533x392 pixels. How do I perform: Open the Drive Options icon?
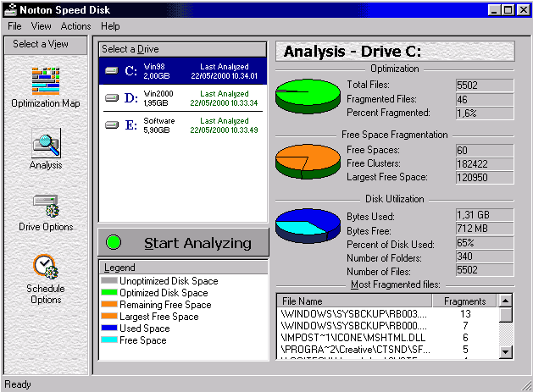(x=46, y=206)
